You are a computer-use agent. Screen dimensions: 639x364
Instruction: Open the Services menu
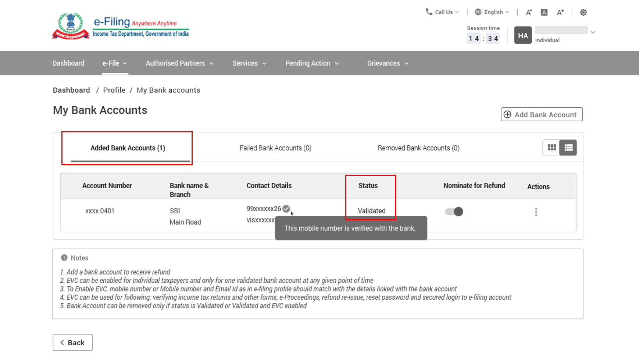[249, 63]
